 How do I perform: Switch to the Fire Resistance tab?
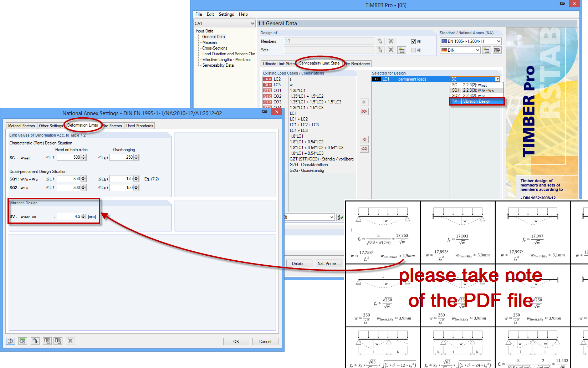(357, 64)
